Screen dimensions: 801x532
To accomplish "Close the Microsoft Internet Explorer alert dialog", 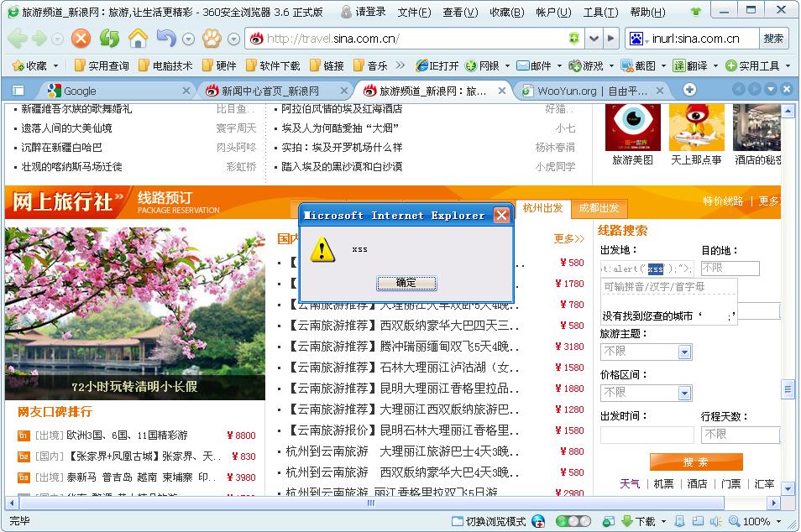I will click(x=501, y=216).
